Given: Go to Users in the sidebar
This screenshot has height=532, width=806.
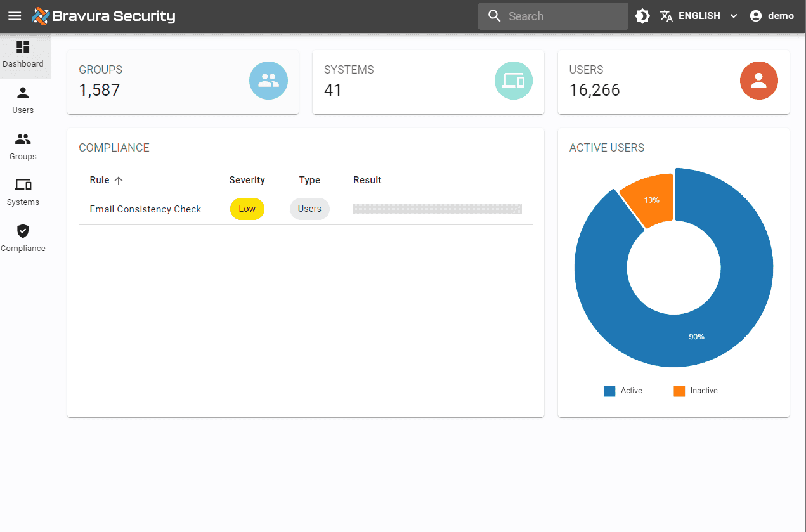Looking at the screenshot, I should coord(23,100).
